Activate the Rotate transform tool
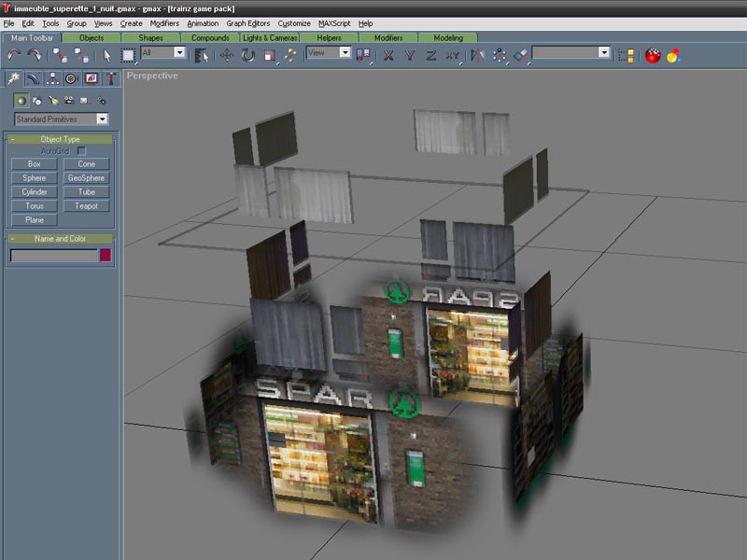The image size is (747, 560). click(x=247, y=55)
